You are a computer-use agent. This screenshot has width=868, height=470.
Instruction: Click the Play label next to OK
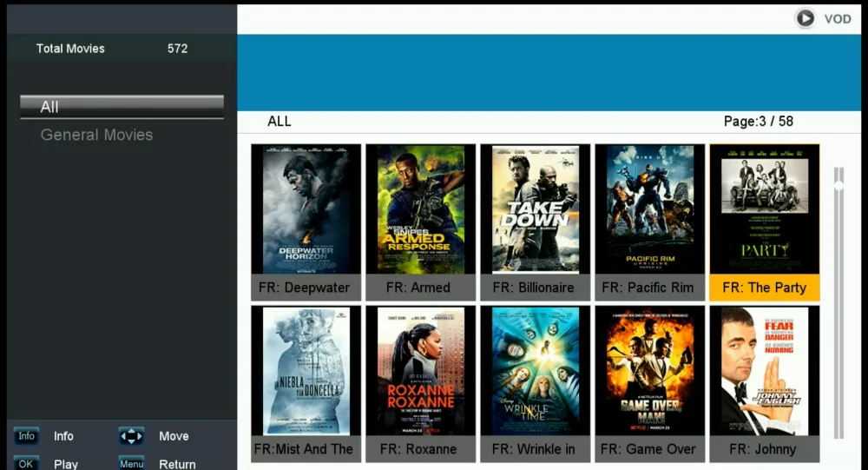[66, 464]
